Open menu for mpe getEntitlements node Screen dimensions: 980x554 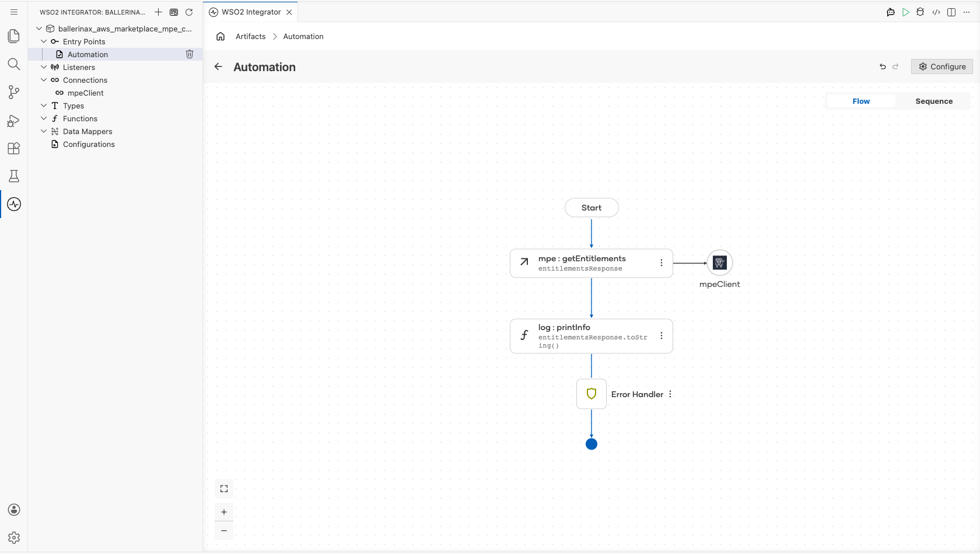tap(661, 263)
